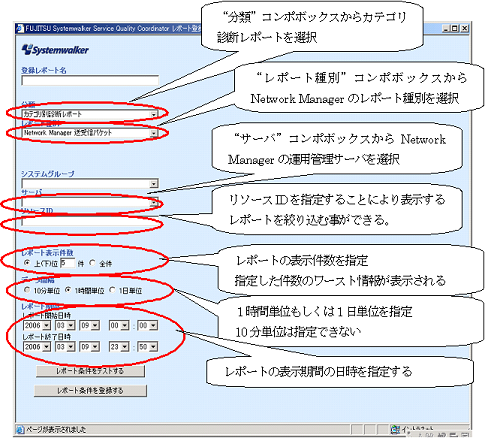Select the 上(下)位 radio button
Image resolution: width=485 pixels, height=438 pixels.
point(27,263)
